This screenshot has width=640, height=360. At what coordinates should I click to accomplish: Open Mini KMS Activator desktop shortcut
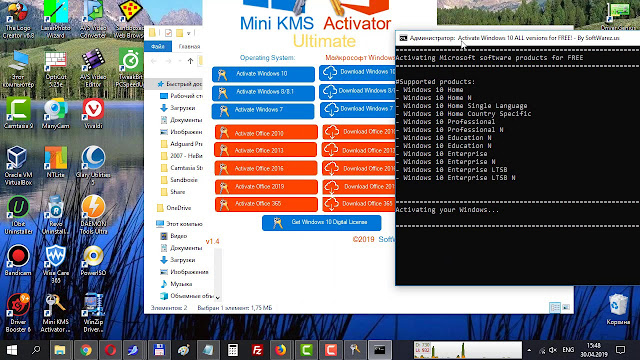pos(56,313)
